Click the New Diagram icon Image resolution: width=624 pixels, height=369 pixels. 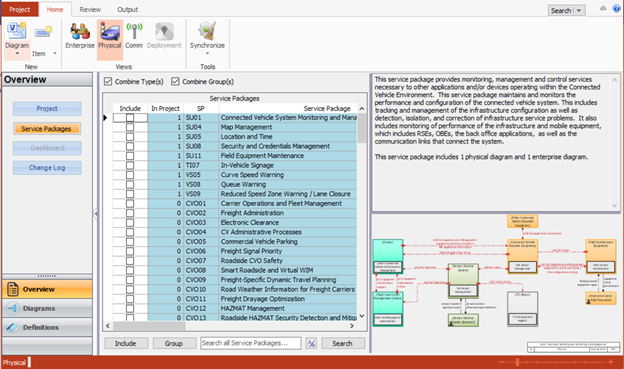coord(17,31)
